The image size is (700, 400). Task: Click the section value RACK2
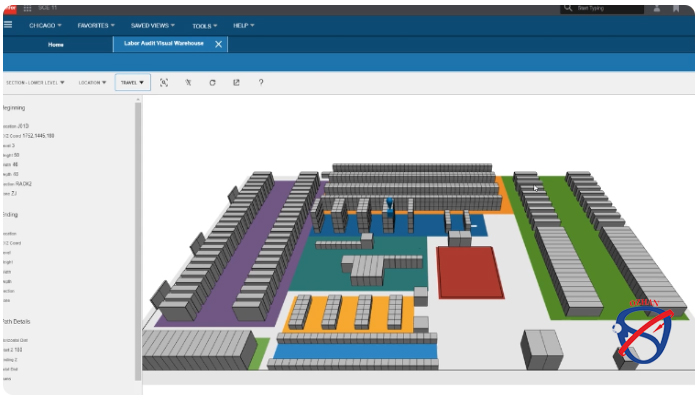point(24,184)
